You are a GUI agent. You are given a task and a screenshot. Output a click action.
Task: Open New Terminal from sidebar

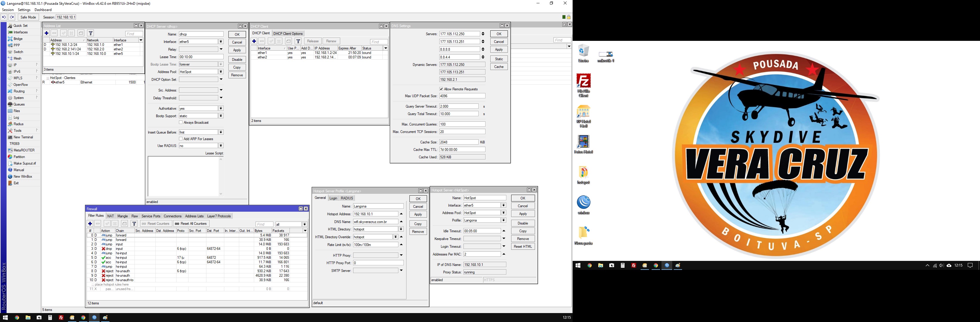click(x=23, y=137)
